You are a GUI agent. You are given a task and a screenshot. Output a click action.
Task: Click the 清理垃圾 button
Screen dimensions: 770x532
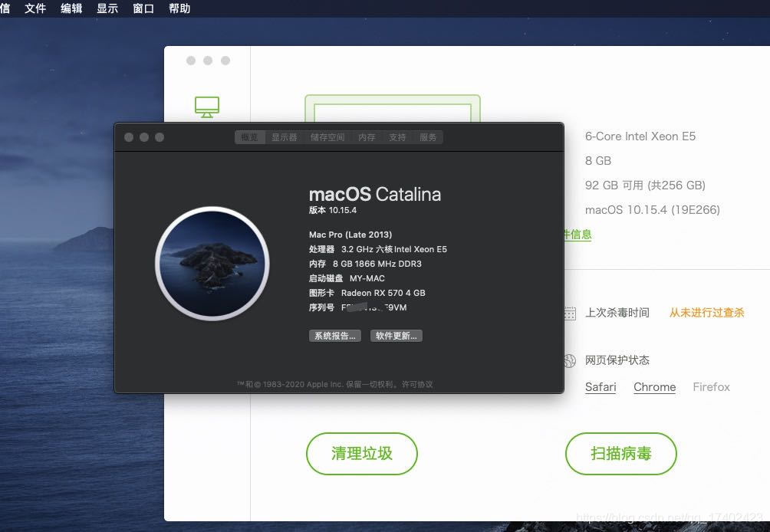(x=362, y=454)
